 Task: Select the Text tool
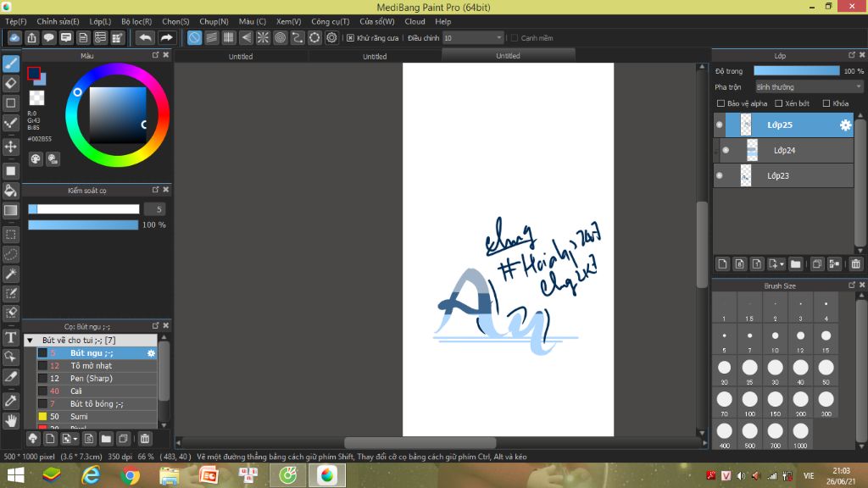[x=11, y=337]
